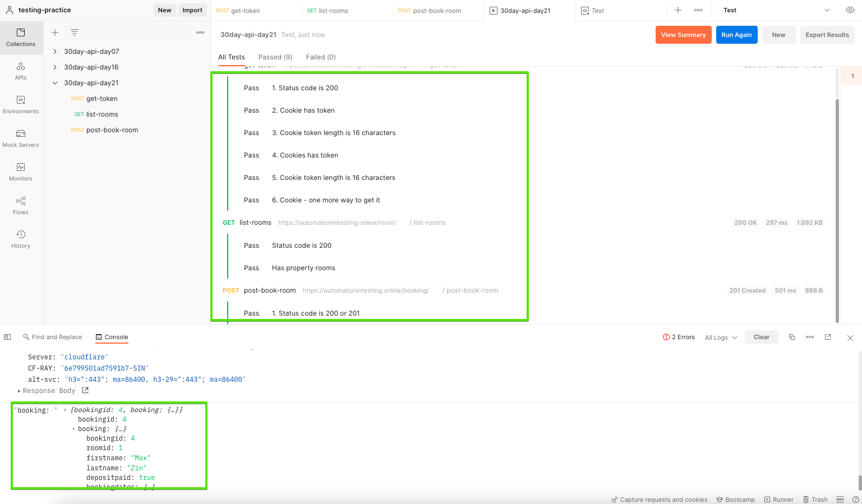Open post-book-room request in the sidebar tree
862x504 pixels.
(104, 130)
